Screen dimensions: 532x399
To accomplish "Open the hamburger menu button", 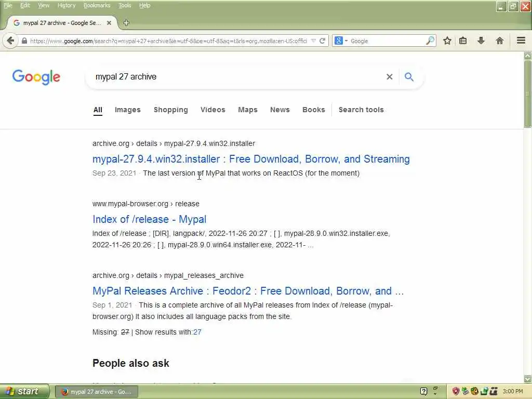I will click(521, 41).
